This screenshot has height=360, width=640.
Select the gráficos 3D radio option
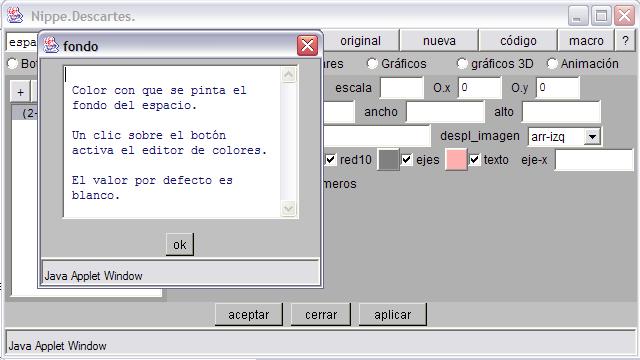pos(462,64)
